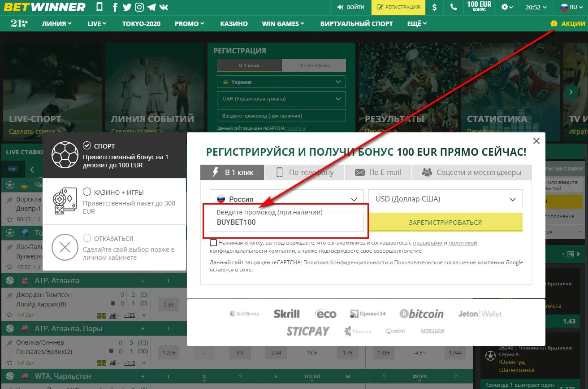Open the ЛИНИЯ menu
The image size is (588, 389).
pos(57,24)
